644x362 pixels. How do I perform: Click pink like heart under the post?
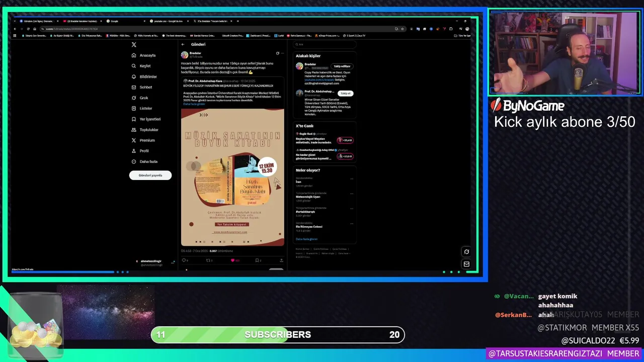232,260
